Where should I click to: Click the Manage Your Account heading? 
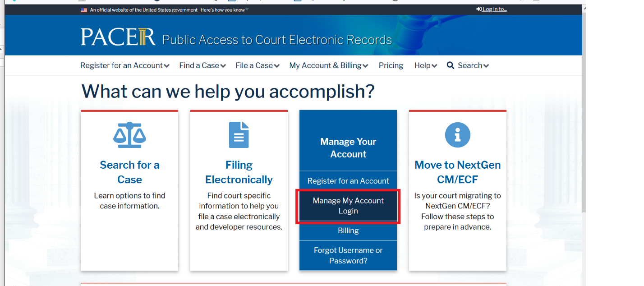click(x=348, y=148)
